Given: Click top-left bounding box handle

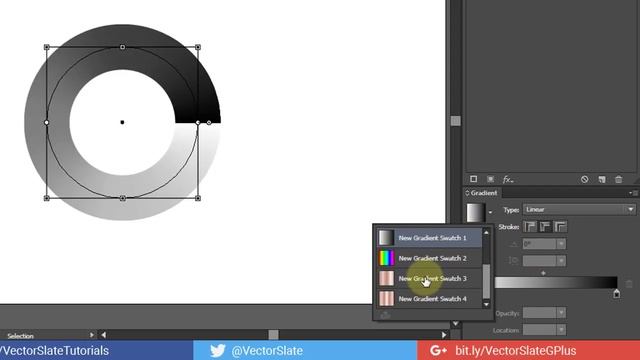Looking at the screenshot, I should pos(47,47).
